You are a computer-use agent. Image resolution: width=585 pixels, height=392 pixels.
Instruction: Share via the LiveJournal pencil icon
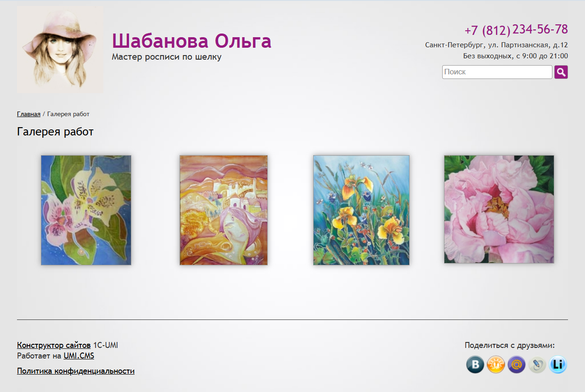coord(537,365)
